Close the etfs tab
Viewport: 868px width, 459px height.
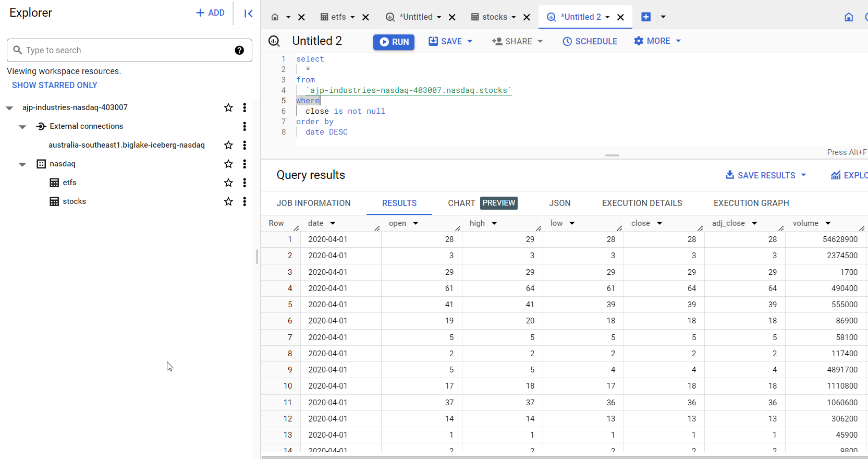(365, 17)
